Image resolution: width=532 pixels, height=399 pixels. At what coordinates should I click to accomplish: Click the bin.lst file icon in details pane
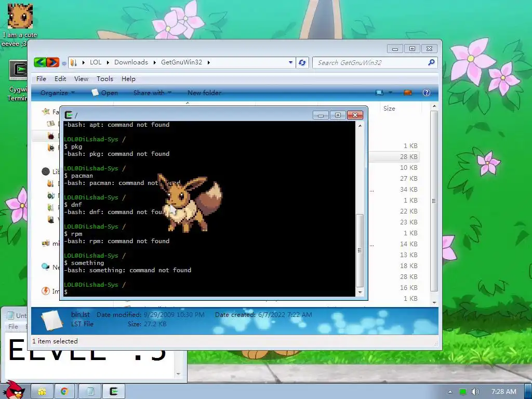(51, 320)
